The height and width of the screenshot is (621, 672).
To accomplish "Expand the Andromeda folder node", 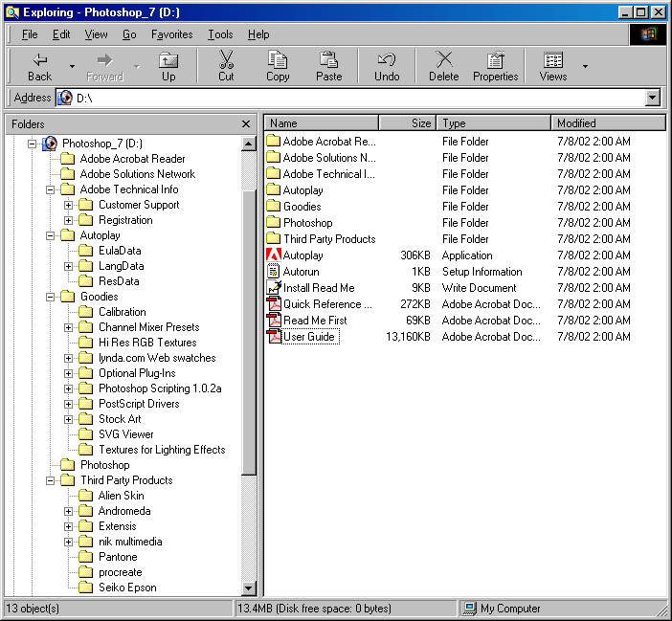I will click(68, 511).
